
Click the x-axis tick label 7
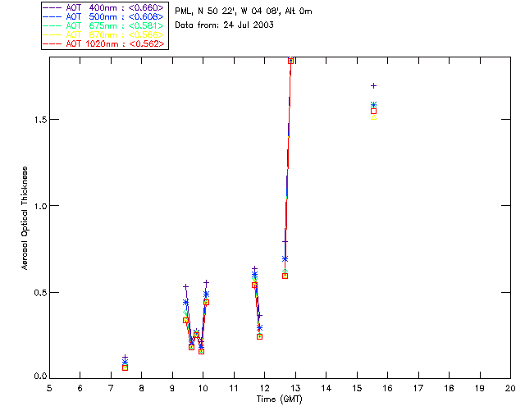tap(111, 388)
